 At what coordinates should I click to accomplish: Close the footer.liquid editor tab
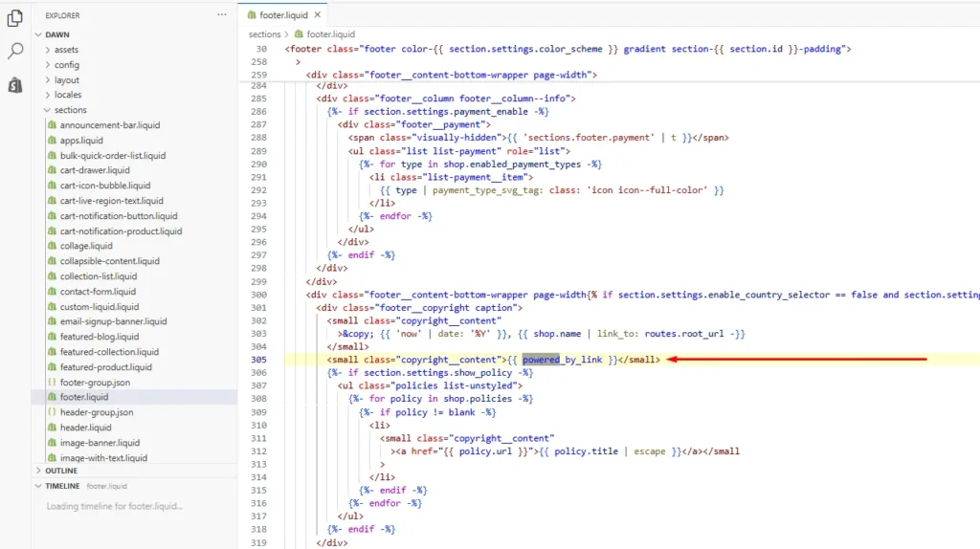(x=318, y=15)
